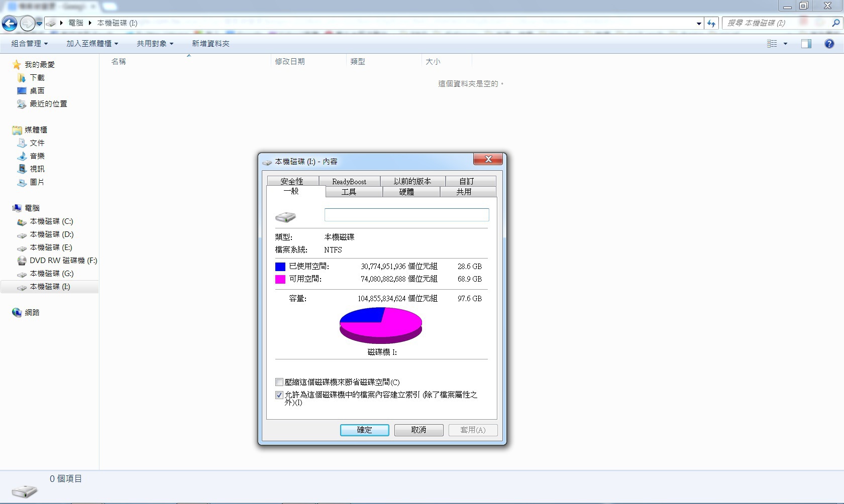Open DVD RW 磁碟機 (F:) drive
Image resolution: width=844 pixels, height=504 pixels.
pos(57,261)
